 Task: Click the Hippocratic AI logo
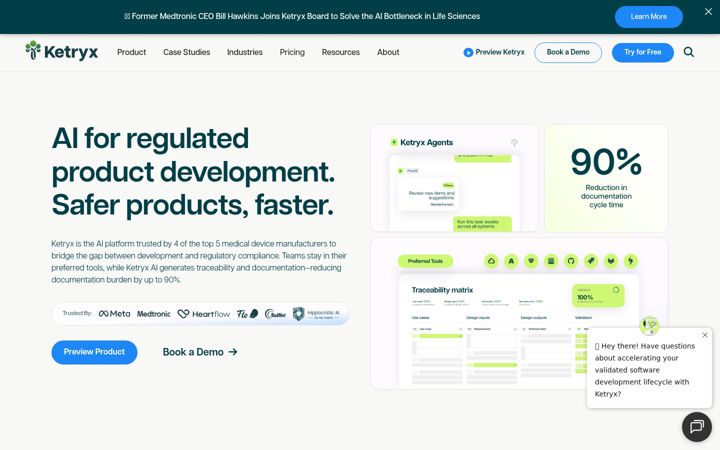(x=316, y=314)
